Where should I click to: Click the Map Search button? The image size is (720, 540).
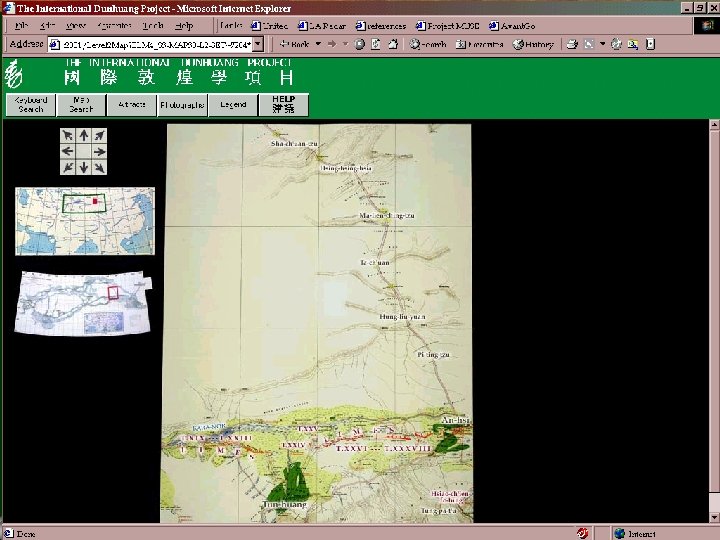[81, 105]
